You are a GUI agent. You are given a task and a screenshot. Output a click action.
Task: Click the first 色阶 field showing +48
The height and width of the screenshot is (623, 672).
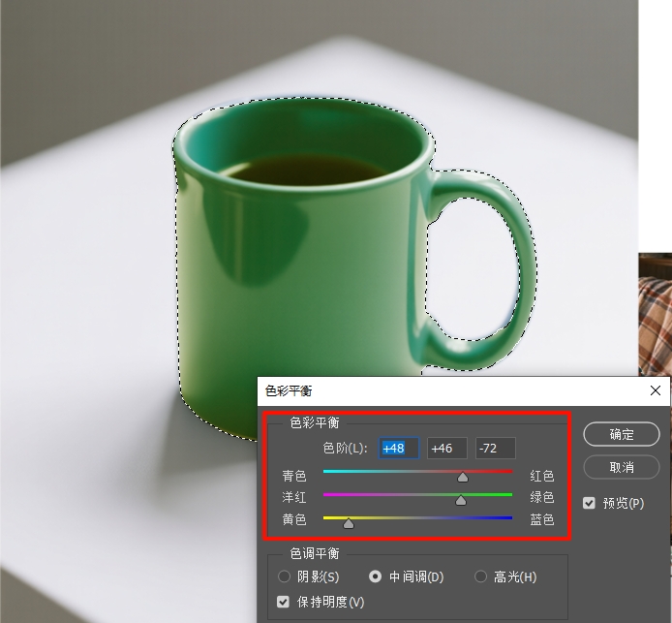(x=399, y=448)
